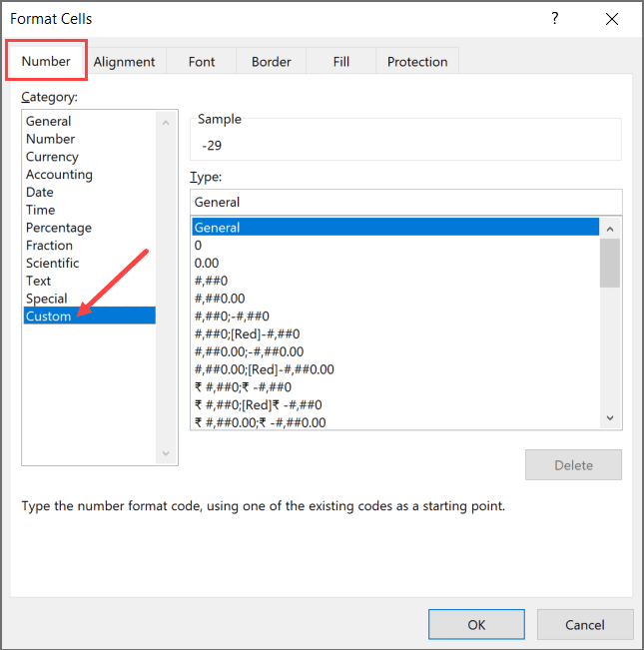Switch to the Alignment tab

[125, 62]
